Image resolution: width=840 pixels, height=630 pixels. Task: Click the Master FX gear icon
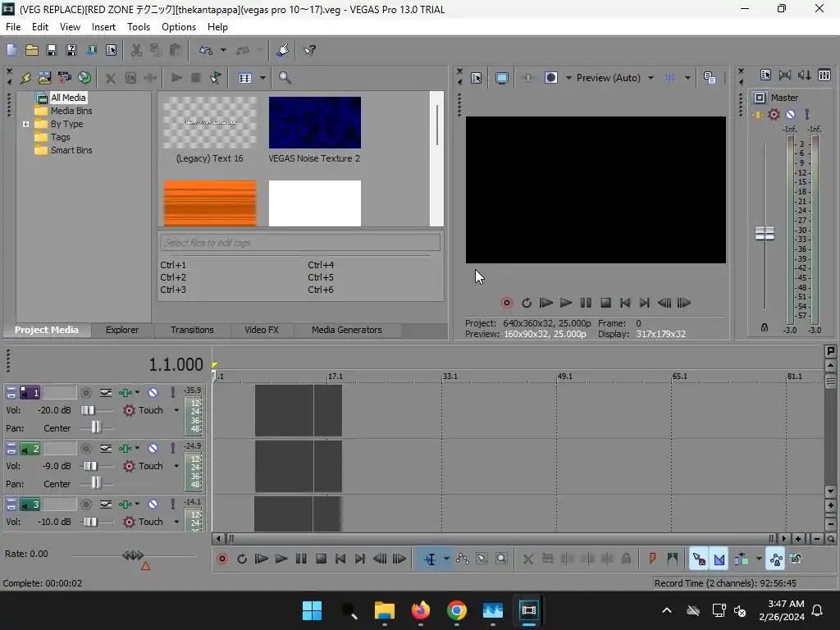click(774, 114)
